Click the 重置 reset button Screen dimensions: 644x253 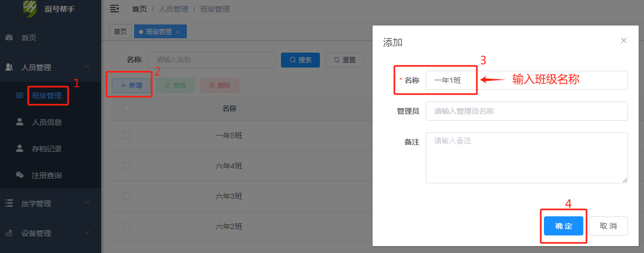click(x=344, y=60)
